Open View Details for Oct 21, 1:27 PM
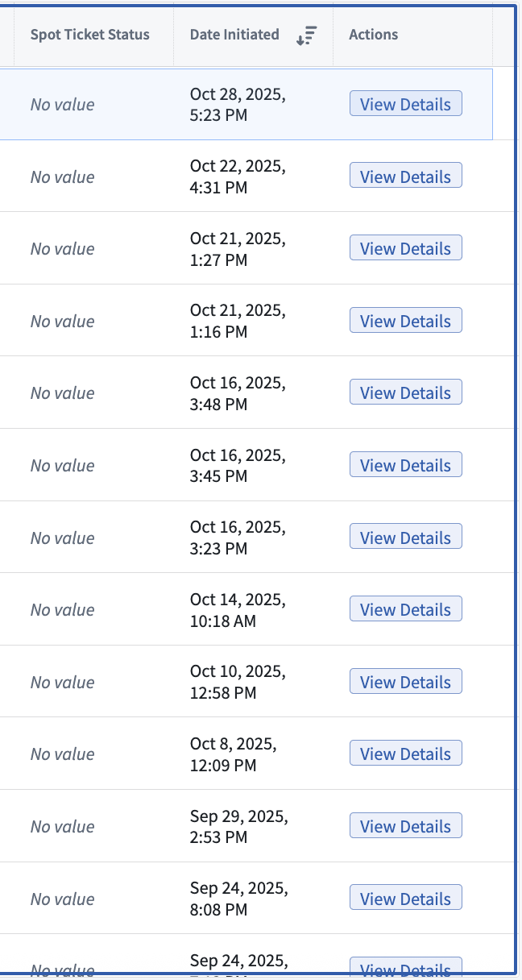Viewport: 522px width, 980px height. [x=405, y=248]
